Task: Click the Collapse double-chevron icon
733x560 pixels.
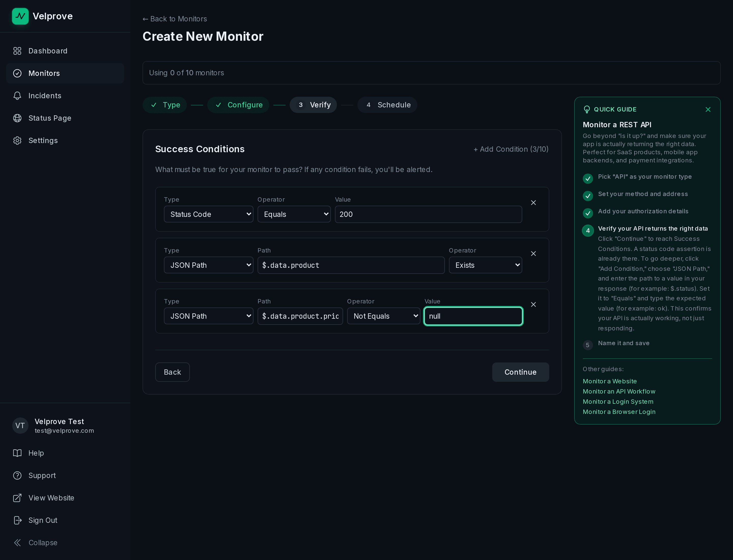Action: [17, 542]
